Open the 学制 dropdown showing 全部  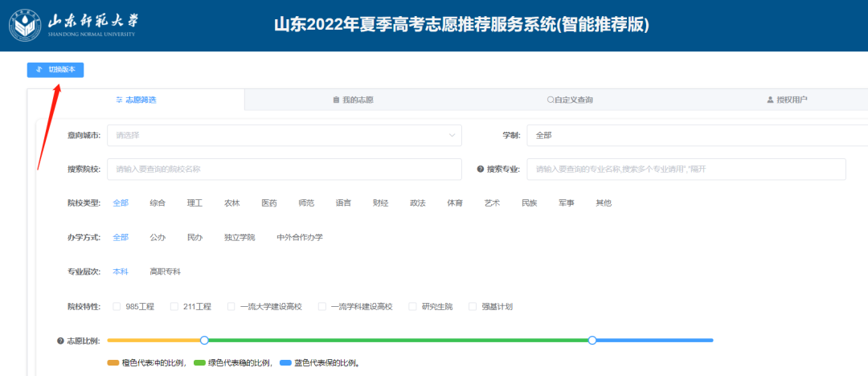(x=698, y=135)
